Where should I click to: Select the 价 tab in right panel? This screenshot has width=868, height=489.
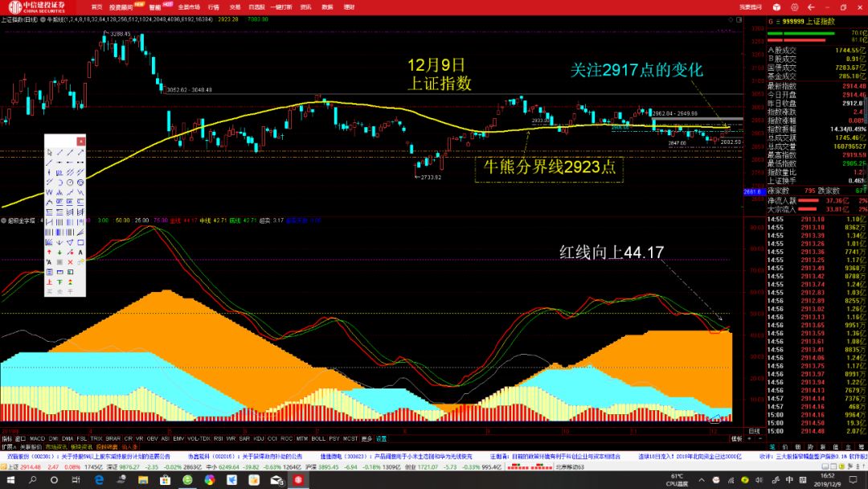coord(785,447)
